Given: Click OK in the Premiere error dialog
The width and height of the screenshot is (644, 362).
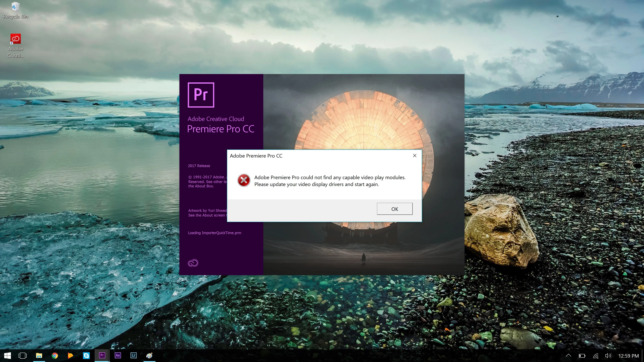Looking at the screenshot, I should [x=394, y=209].
